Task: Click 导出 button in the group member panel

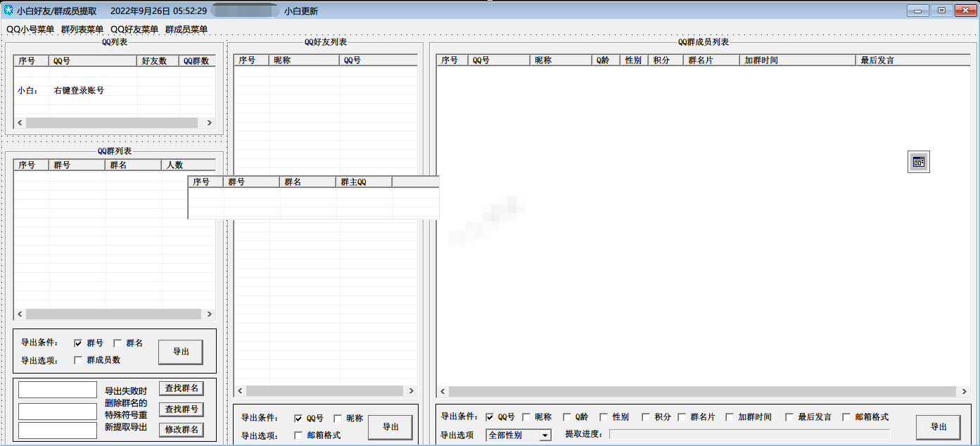Action: [938, 427]
